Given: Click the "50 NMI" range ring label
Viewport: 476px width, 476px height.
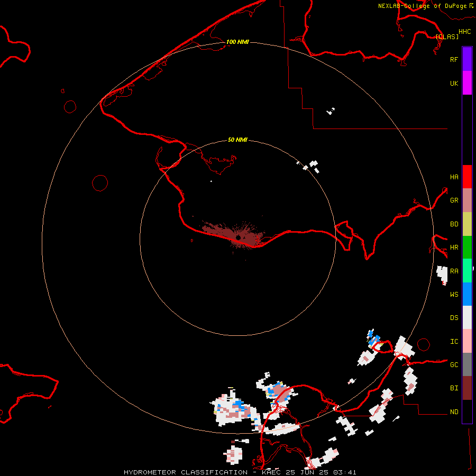Looking at the screenshot, I should 237,140.
